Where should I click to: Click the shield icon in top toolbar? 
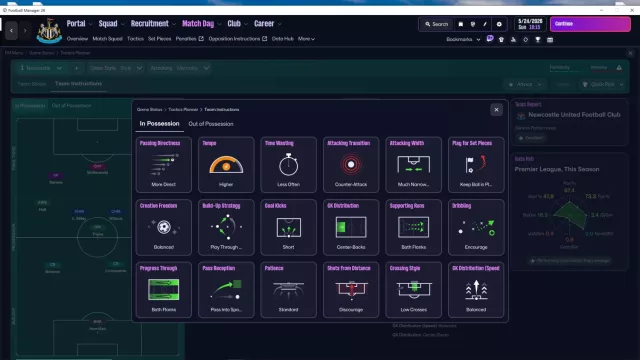click(x=473, y=24)
